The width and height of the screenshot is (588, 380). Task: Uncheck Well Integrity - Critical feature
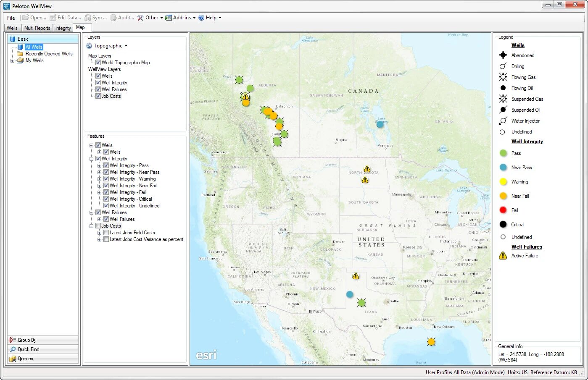106,199
